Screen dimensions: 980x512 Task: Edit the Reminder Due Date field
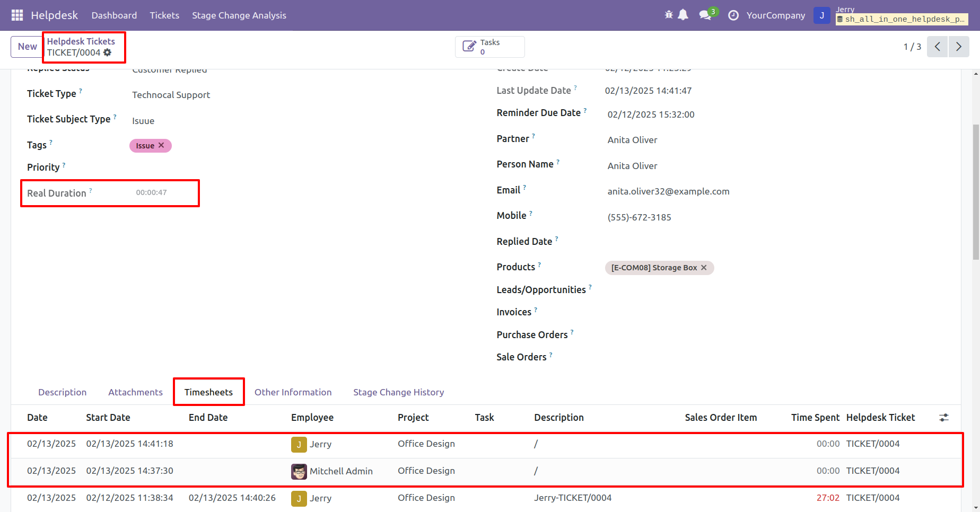(651, 114)
